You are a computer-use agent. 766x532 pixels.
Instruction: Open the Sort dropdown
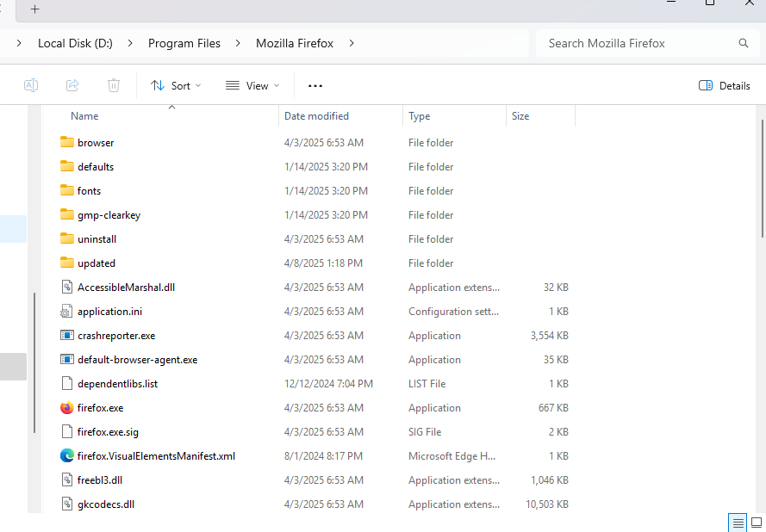click(x=176, y=86)
